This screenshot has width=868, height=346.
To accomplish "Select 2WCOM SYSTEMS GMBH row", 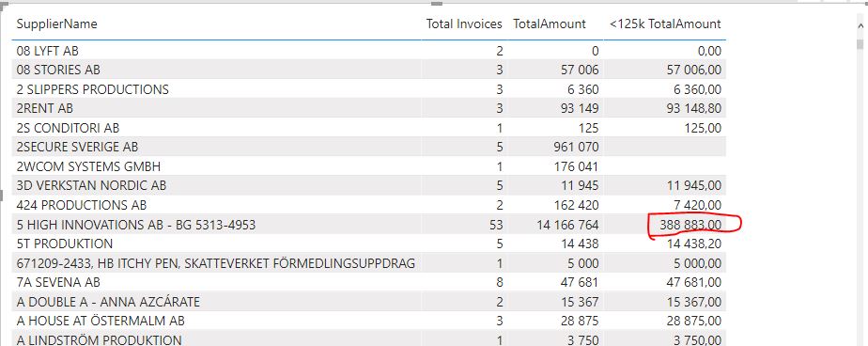I will 368,166.
